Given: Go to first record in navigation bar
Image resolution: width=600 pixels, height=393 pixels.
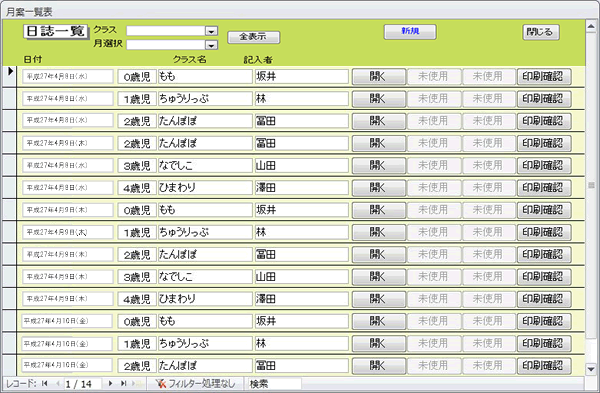Looking at the screenshot, I should click(44, 383).
